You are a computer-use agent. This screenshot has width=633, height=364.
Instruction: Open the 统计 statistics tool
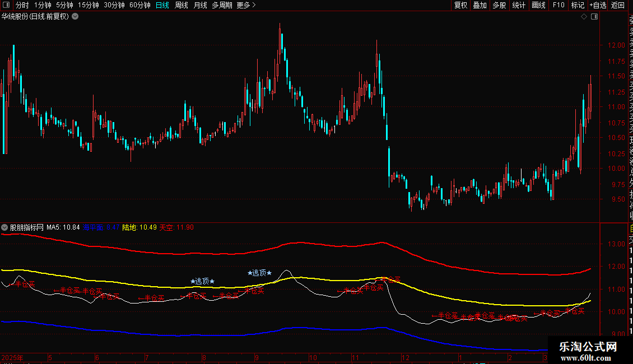pyautogui.click(x=519, y=5)
